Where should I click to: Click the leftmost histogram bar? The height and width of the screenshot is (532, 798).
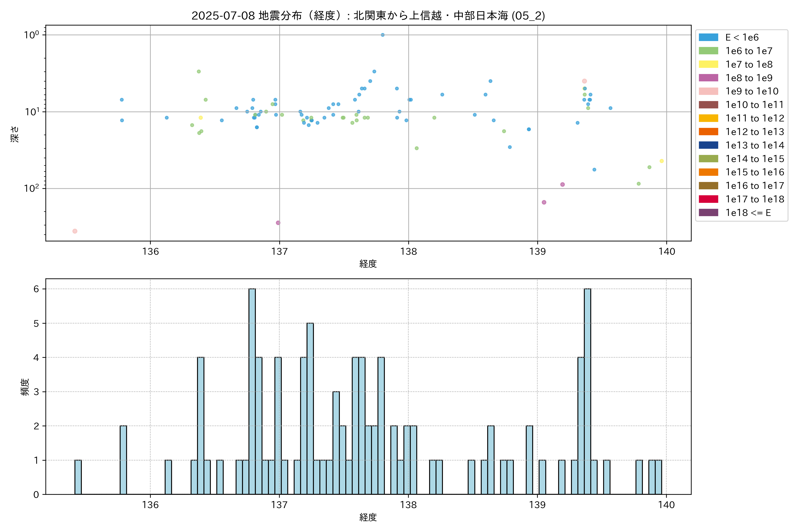pos(78,477)
